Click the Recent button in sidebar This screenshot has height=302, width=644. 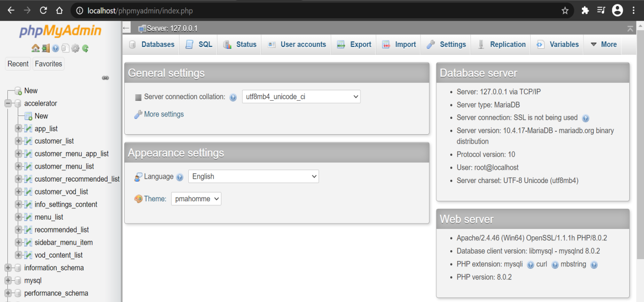coord(18,64)
